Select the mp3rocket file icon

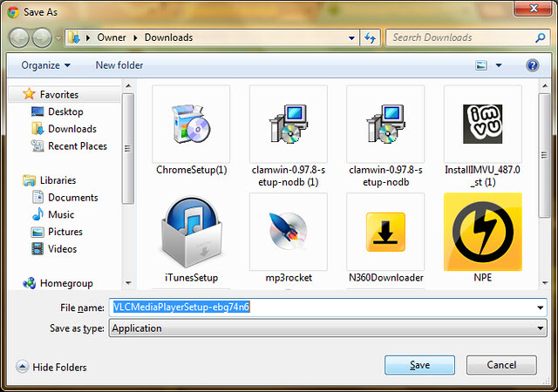pyautogui.click(x=289, y=232)
